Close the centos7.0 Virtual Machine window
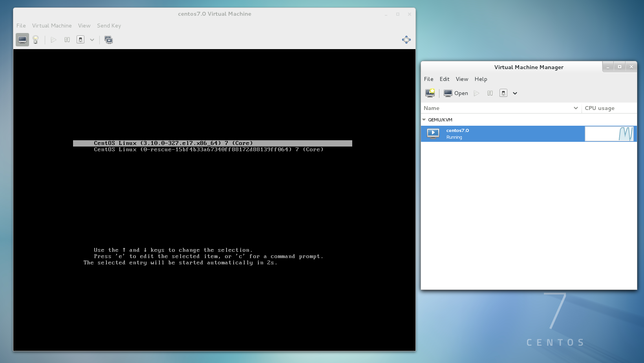644x363 pixels. pos(410,14)
